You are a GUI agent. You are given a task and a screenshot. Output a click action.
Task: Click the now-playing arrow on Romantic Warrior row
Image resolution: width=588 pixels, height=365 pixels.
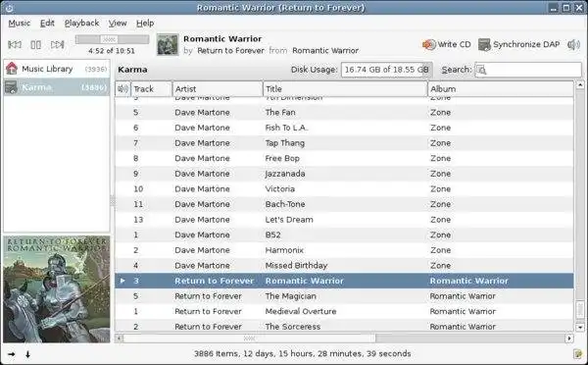point(122,281)
